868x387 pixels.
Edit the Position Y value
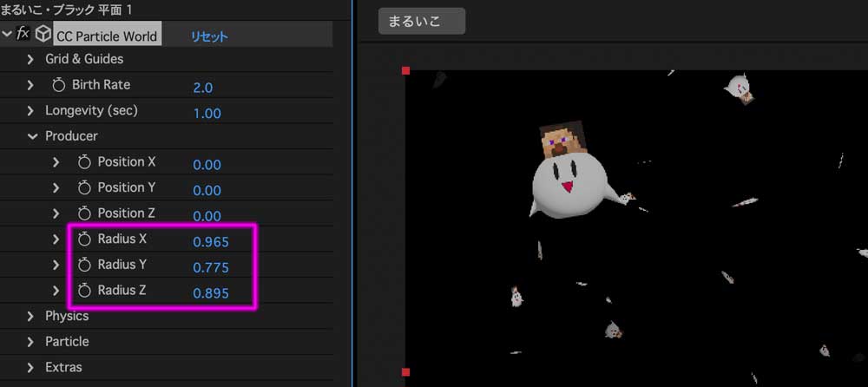click(x=207, y=190)
